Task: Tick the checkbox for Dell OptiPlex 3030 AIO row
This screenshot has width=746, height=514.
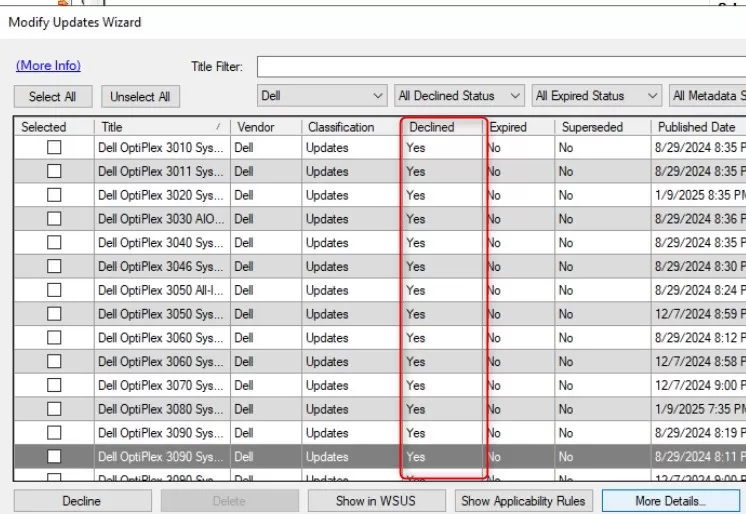Action: (54, 218)
